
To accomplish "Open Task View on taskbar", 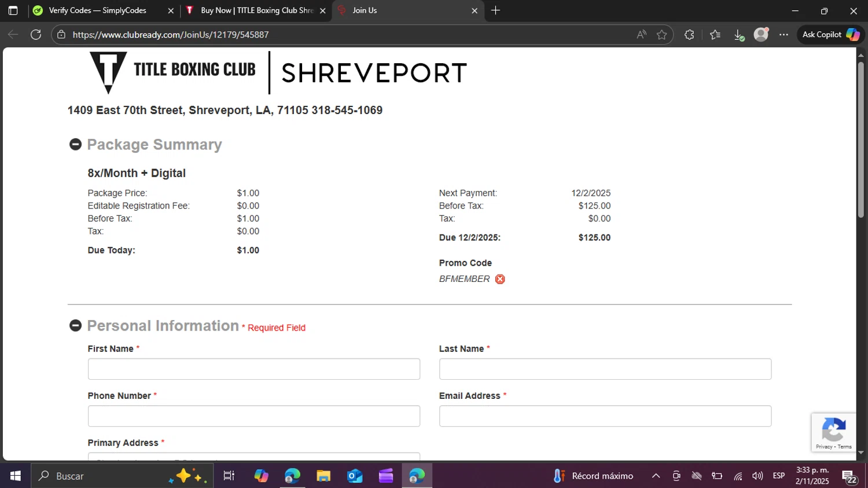I will point(229,476).
